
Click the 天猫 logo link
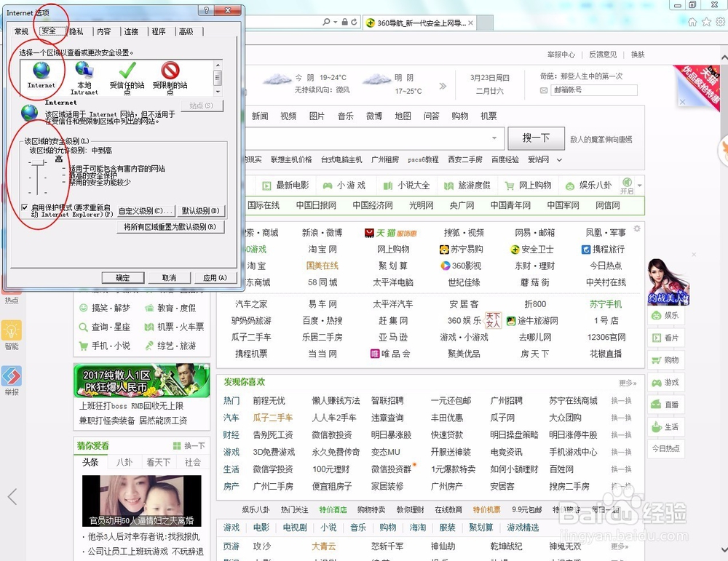[391, 233]
